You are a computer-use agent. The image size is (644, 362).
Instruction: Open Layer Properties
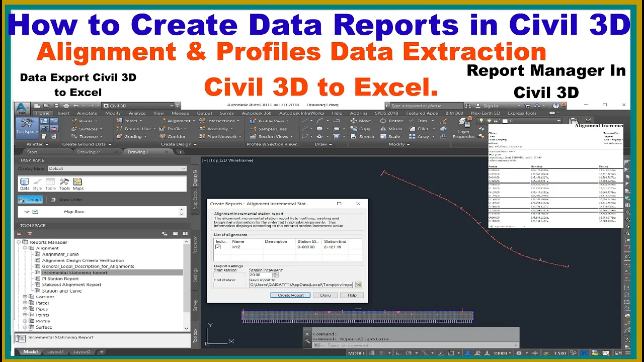(x=463, y=129)
